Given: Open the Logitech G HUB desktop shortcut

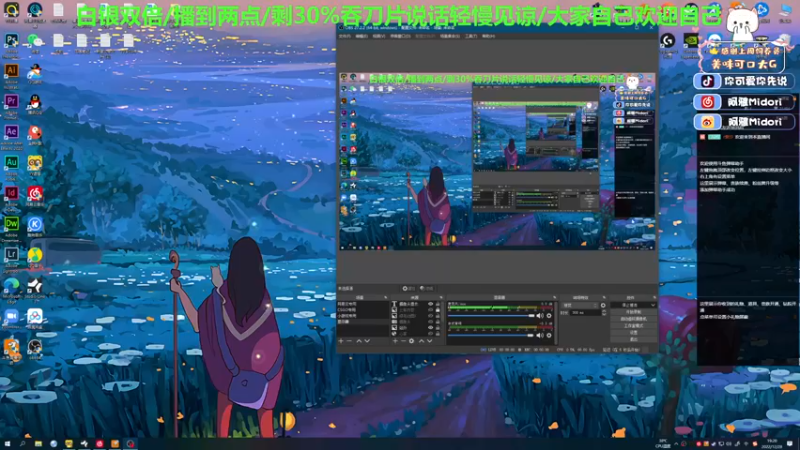Looking at the screenshot, I should [x=667, y=40].
